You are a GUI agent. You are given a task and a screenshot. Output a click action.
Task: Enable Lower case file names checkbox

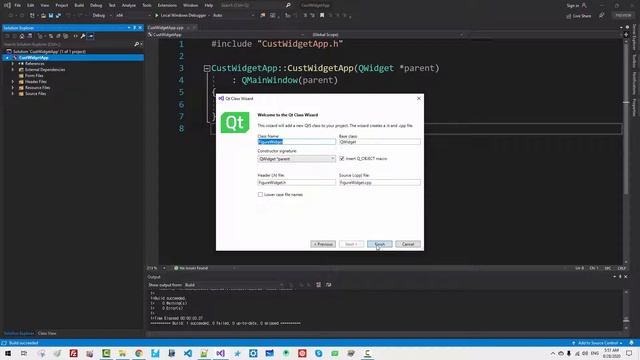point(260,195)
